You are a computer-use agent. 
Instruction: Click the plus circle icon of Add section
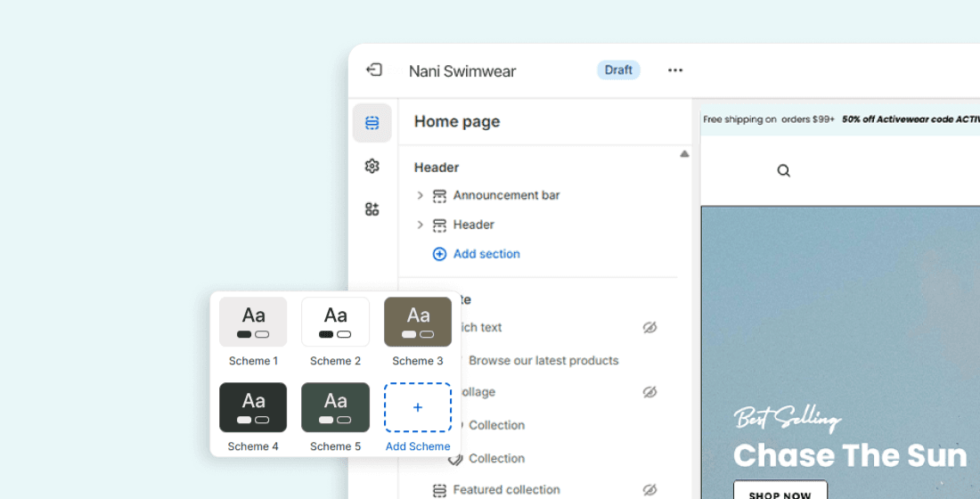(x=439, y=254)
